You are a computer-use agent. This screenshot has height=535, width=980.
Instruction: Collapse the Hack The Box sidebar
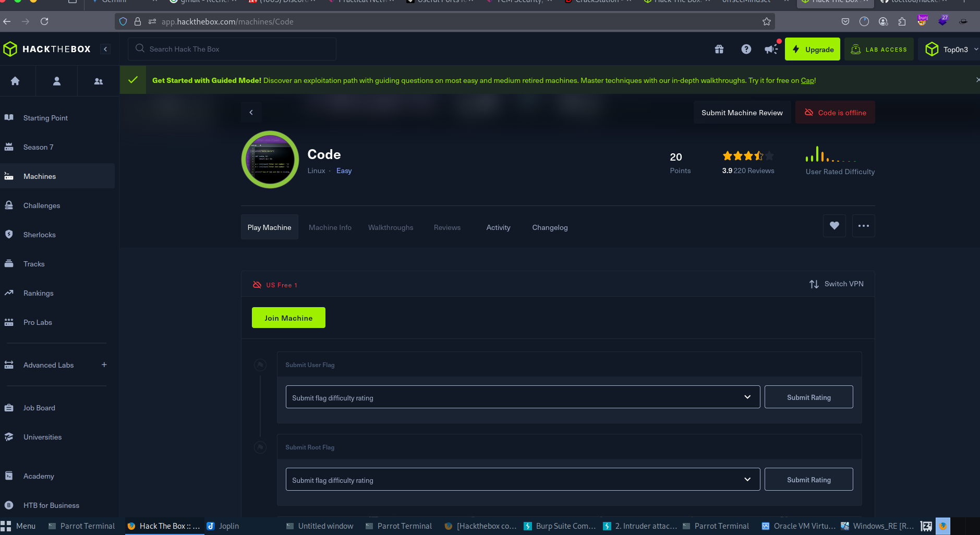click(105, 49)
